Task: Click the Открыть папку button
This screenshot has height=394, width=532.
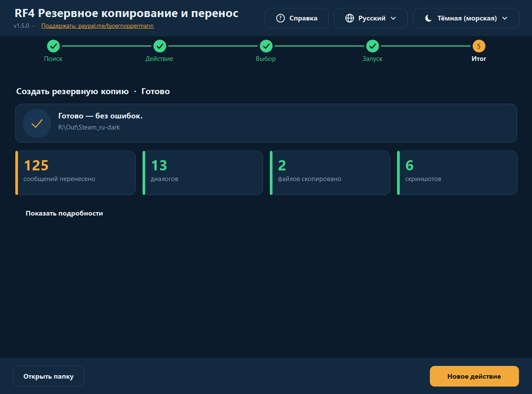Action: tap(49, 377)
